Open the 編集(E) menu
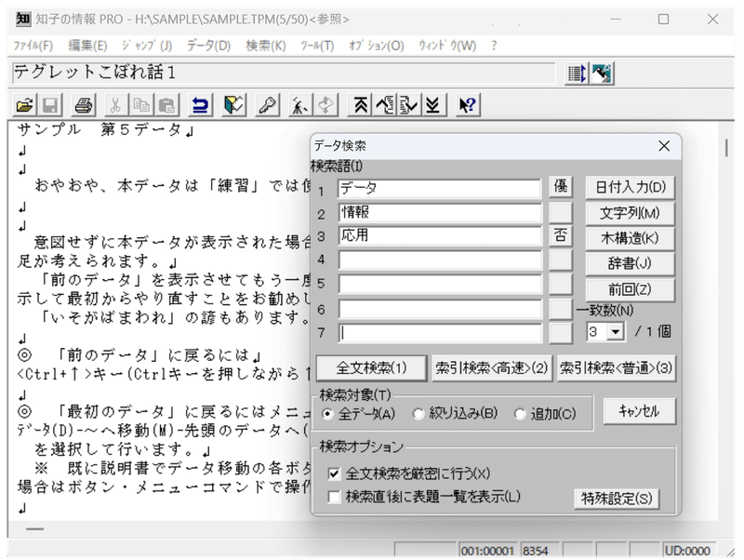Image resolution: width=744 pixels, height=560 pixels. click(87, 46)
